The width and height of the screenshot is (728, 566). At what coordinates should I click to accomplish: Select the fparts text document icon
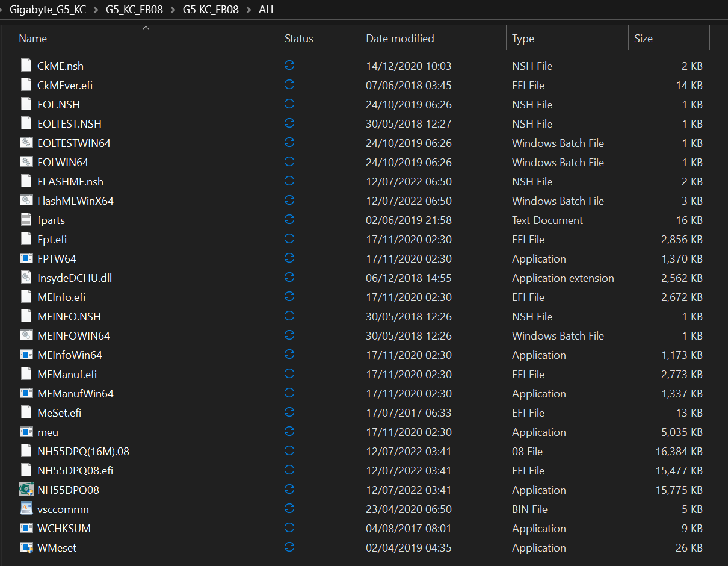[26, 220]
